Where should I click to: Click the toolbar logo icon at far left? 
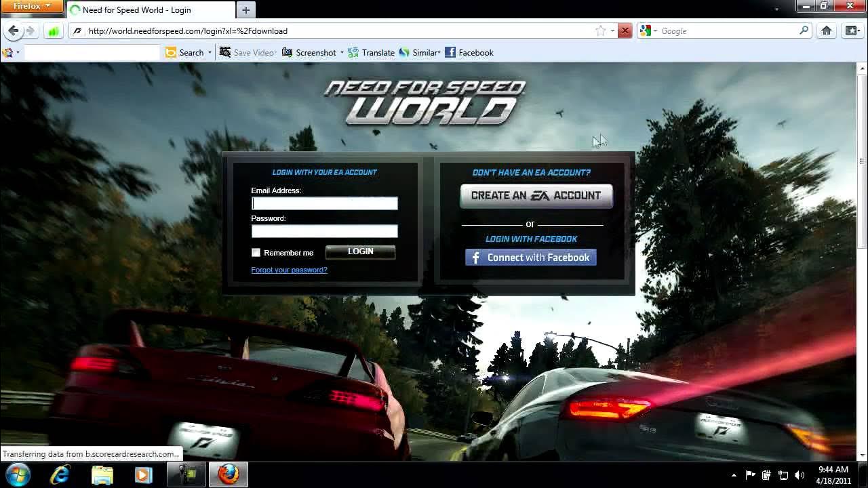pyautogui.click(x=7, y=52)
